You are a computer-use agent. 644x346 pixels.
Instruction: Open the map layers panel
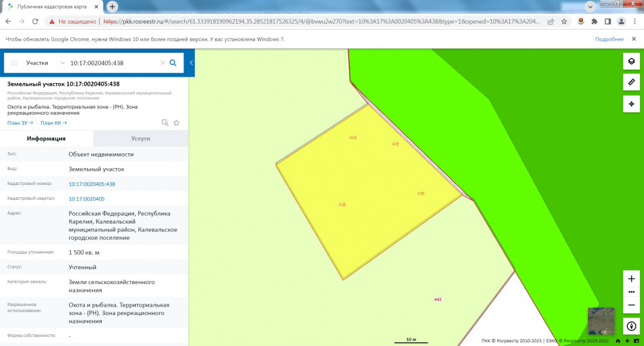tap(631, 61)
